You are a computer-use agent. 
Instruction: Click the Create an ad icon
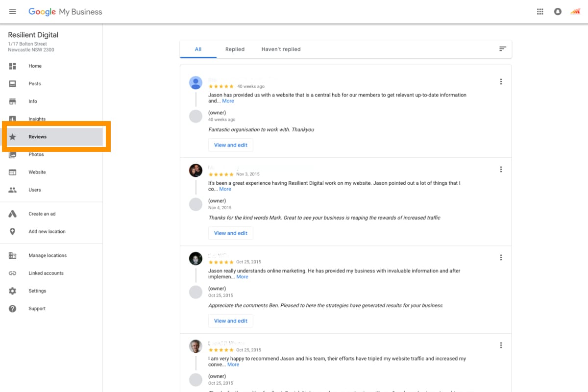point(13,214)
